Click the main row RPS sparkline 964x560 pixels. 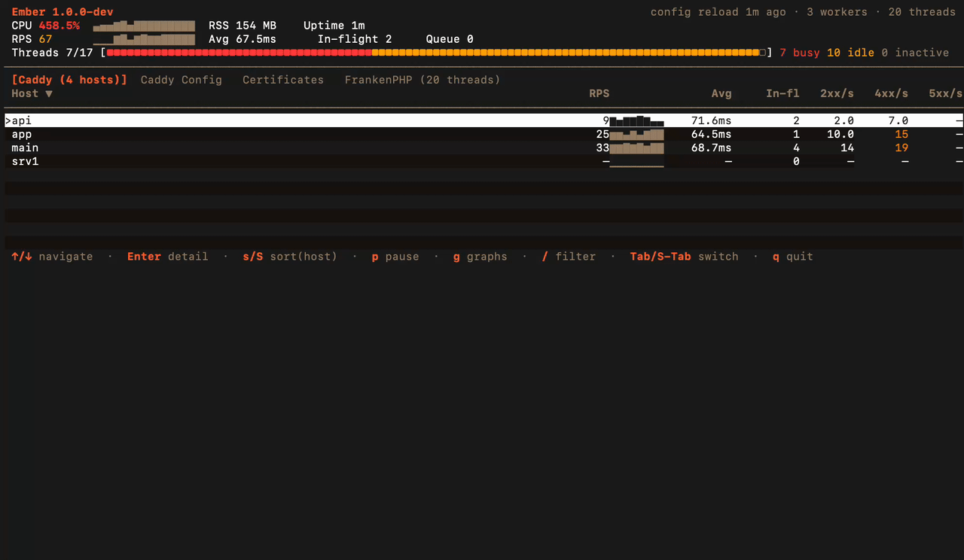(636, 148)
